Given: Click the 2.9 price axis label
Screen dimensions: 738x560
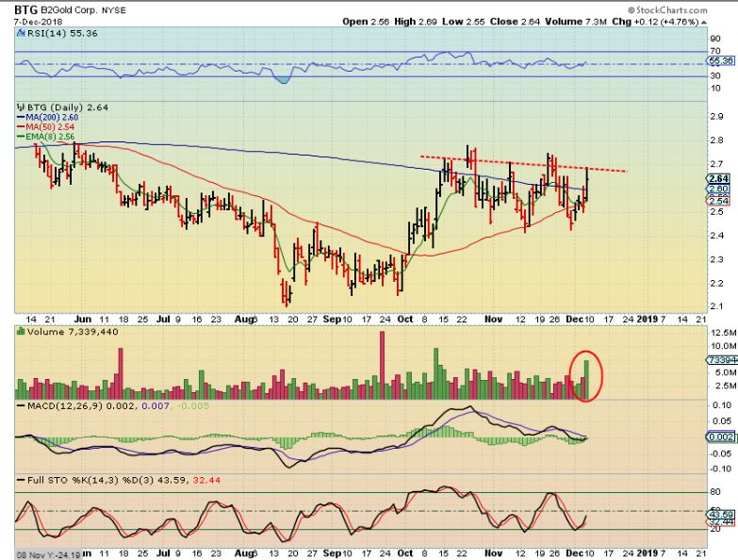Looking at the screenshot, I should (716, 116).
